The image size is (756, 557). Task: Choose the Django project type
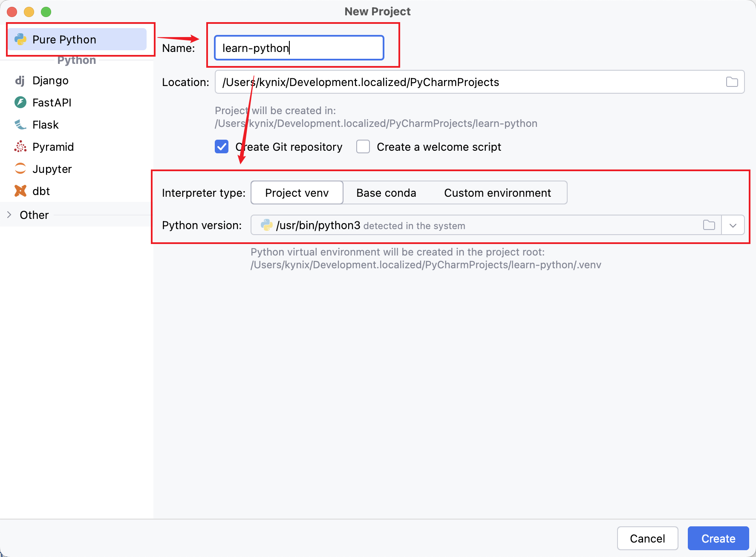[x=77, y=80]
